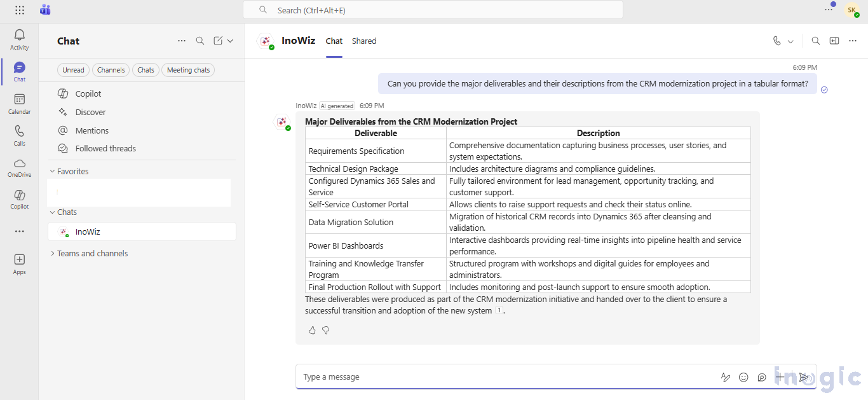
Task: Open message formatting options in the compose box
Action: click(x=726, y=377)
